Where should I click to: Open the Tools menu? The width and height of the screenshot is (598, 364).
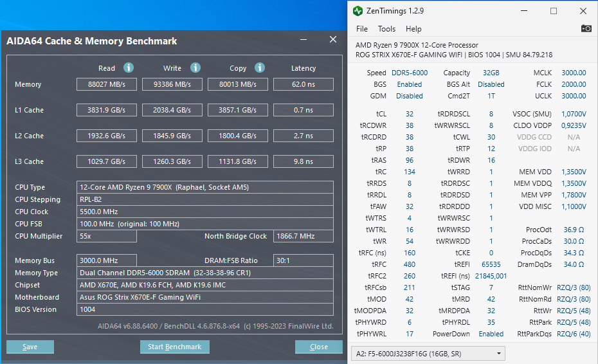tap(386, 29)
